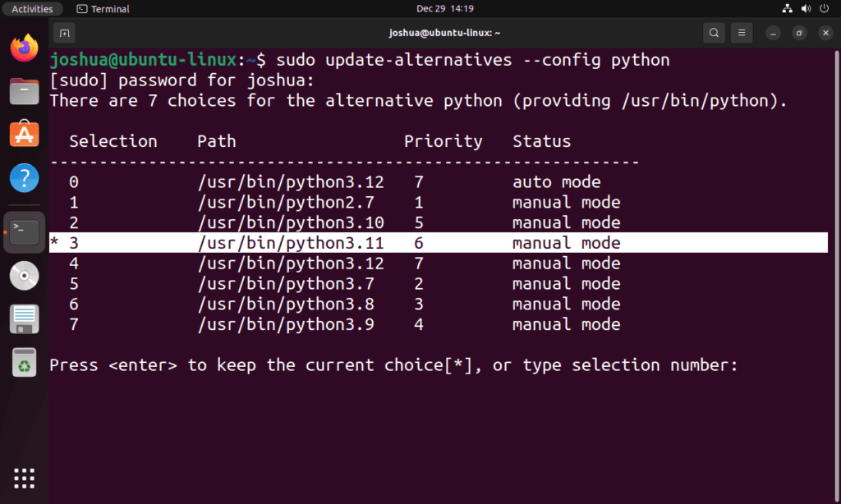Open Firefox from the dock
Viewport: 841px width, 504px height.
click(x=24, y=48)
